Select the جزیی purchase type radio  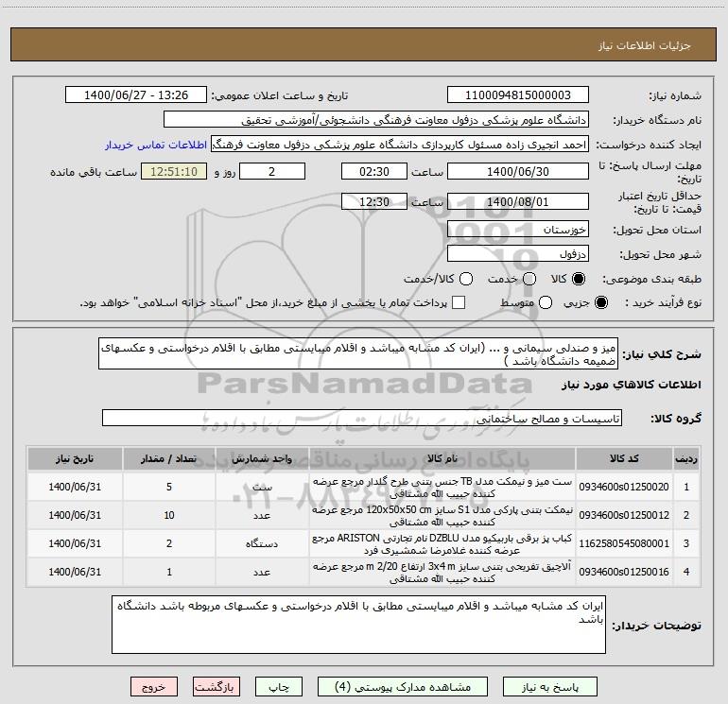(600, 302)
